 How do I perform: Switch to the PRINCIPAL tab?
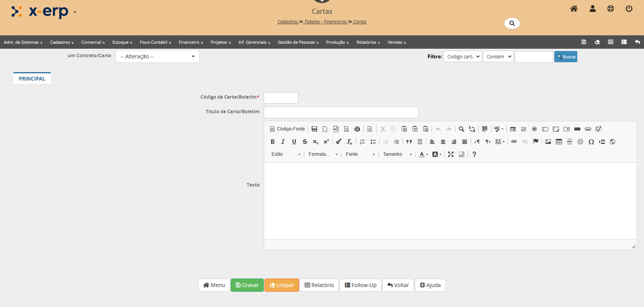32,79
